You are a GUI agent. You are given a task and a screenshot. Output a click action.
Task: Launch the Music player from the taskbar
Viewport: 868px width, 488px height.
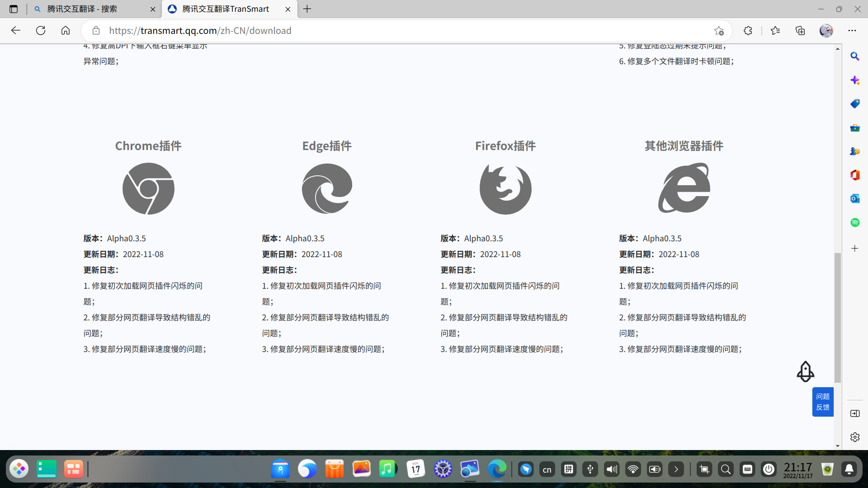tap(388, 469)
